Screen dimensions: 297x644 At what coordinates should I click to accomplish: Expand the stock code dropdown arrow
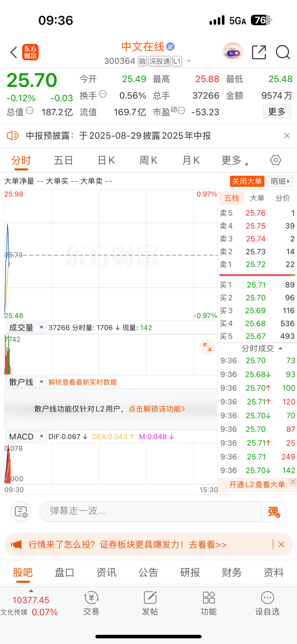189,61
